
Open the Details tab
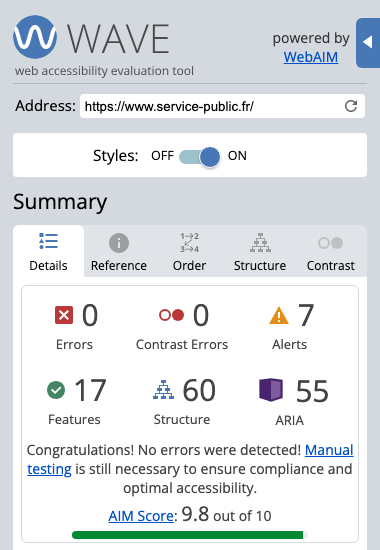click(x=48, y=251)
